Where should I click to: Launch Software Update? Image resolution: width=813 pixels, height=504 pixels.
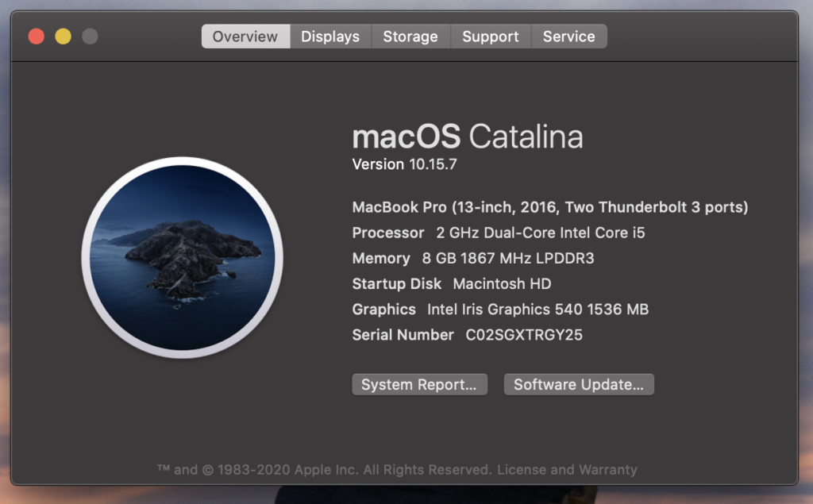(579, 385)
